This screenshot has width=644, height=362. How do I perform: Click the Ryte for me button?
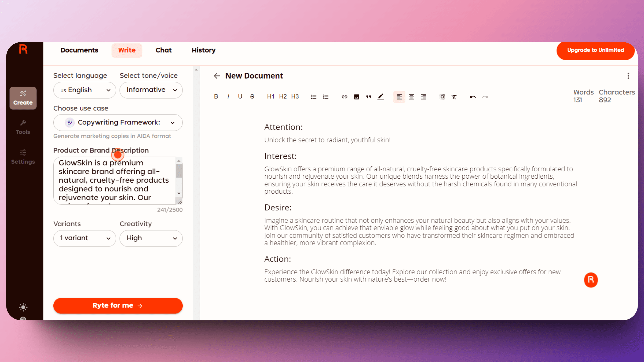tap(118, 305)
